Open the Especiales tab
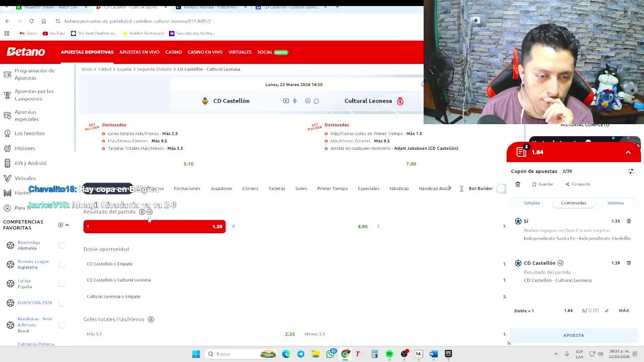This screenshot has height=362, width=644. (x=369, y=189)
